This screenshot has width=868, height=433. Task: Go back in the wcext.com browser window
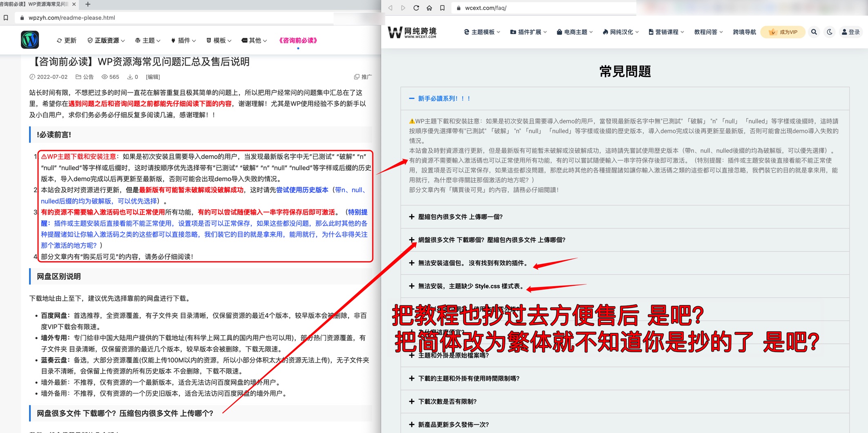coord(390,8)
